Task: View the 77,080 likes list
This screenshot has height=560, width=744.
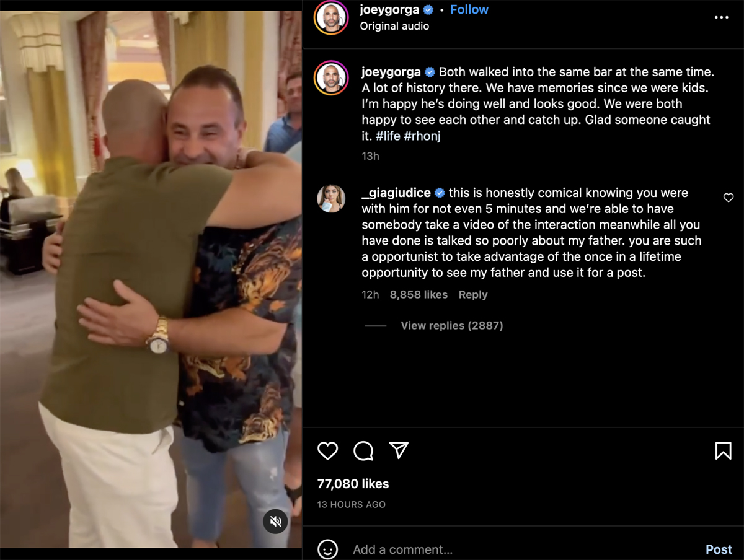Action: (x=353, y=484)
